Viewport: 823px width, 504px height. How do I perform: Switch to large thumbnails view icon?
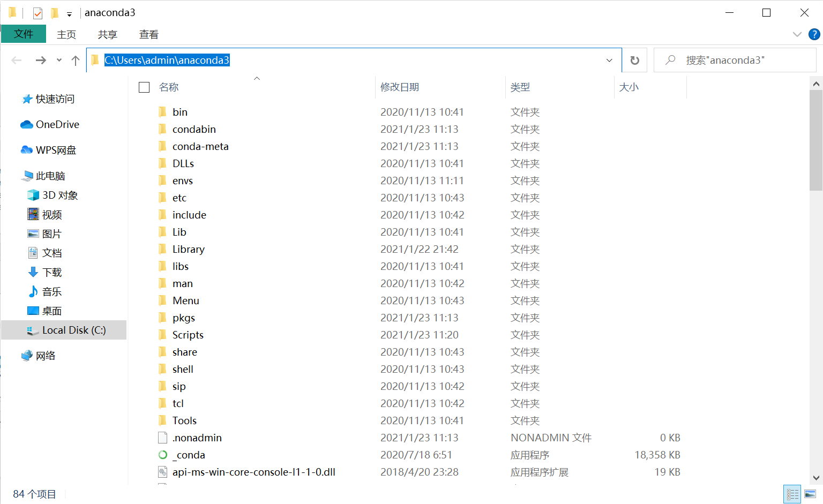810,494
